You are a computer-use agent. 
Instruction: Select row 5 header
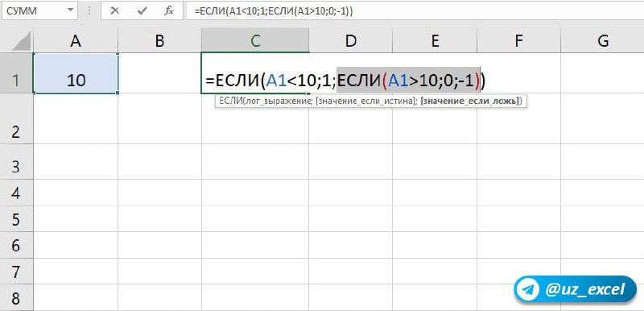(16, 219)
